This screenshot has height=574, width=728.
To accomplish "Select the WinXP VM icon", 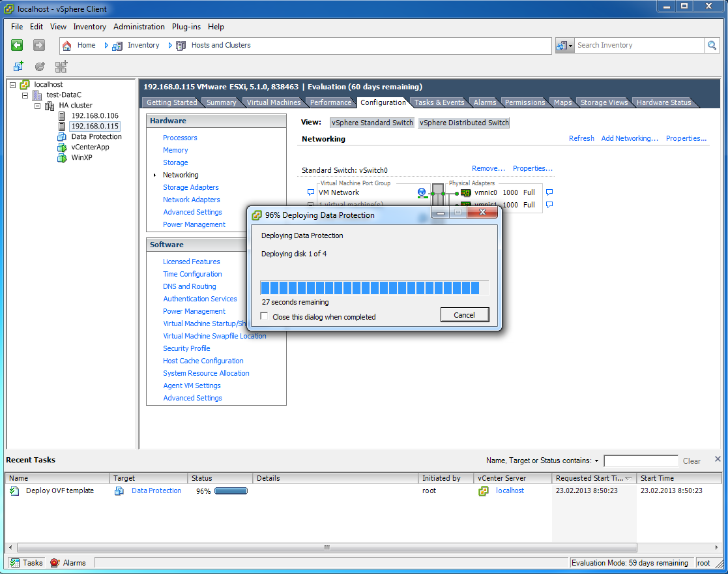I will (62, 158).
